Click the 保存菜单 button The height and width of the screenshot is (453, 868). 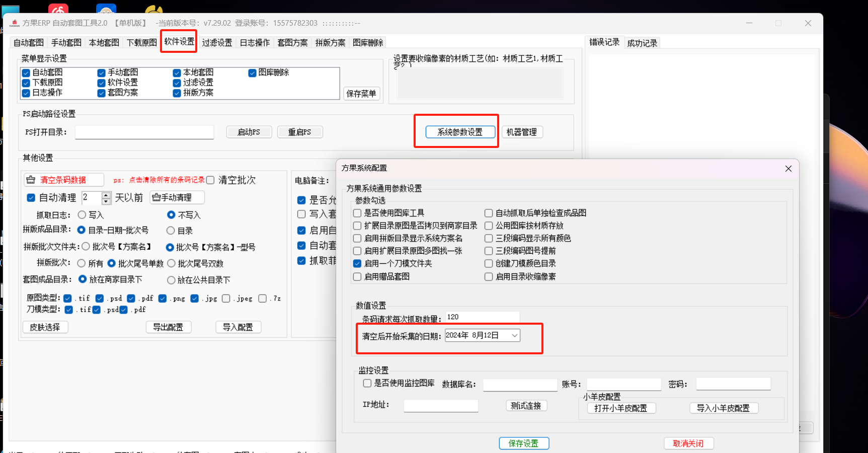click(361, 94)
